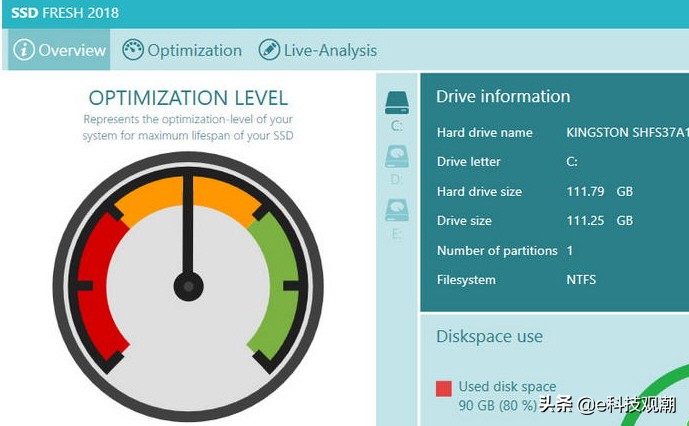
Task: Click the NTFS filesystem value
Action: (581, 280)
